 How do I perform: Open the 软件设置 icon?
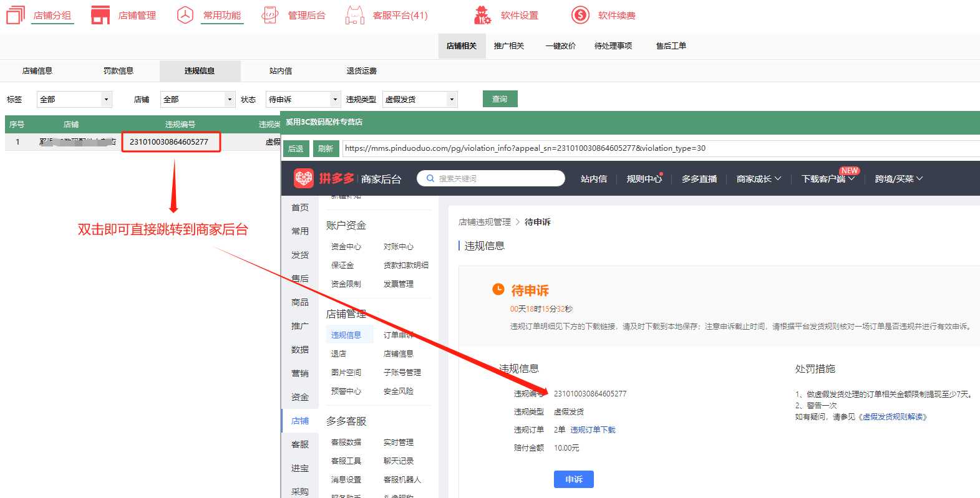coord(482,15)
